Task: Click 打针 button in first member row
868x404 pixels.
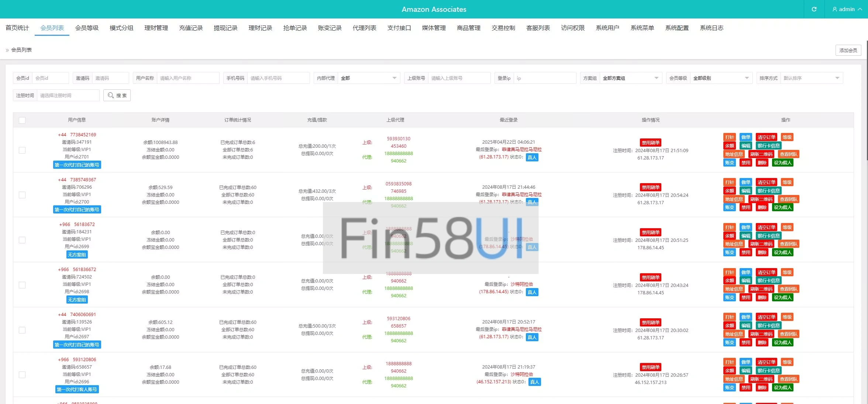Action: [729, 137]
